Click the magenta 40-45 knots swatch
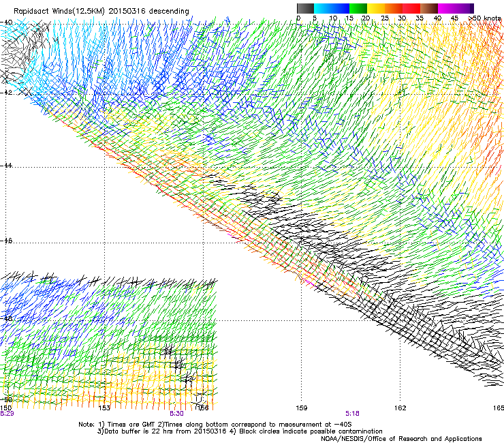This screenshot has height=443, width=504. [x=447, y=8]
